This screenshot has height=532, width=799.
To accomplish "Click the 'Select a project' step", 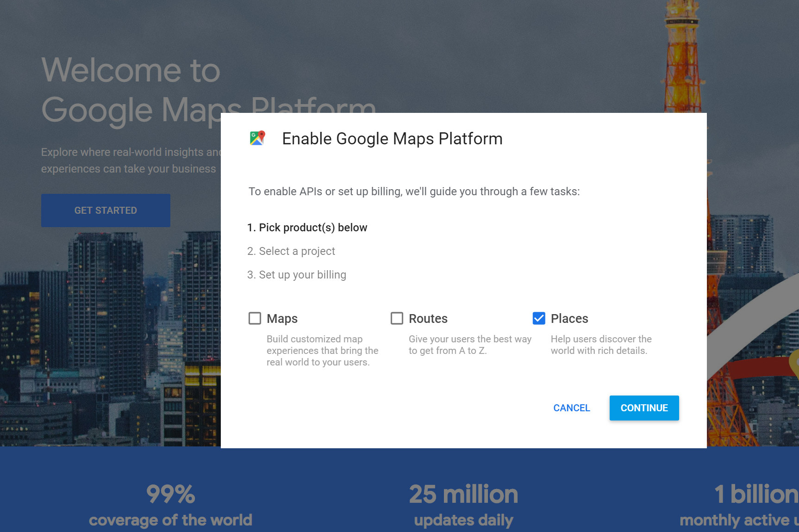I will click(x=291, y=251).
